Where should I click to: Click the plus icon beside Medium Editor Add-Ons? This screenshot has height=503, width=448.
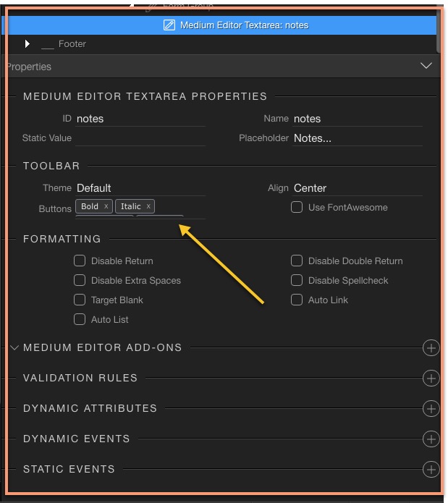coord(431,348)
